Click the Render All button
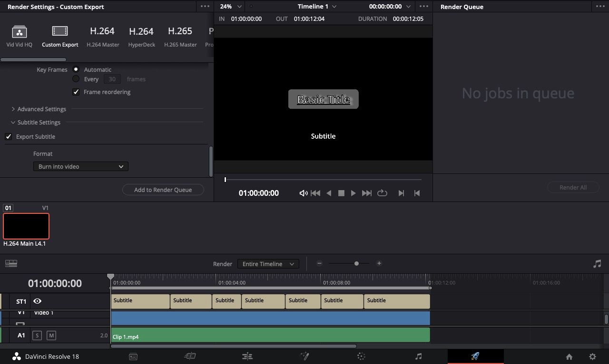This screenshot has height=364, width=609. coord(573,187)
